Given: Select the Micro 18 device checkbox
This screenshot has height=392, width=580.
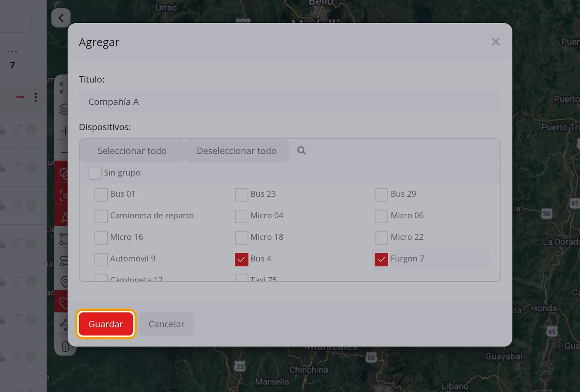Looking at the screenshot, I should pyautogui.click(x=242, y=238).
